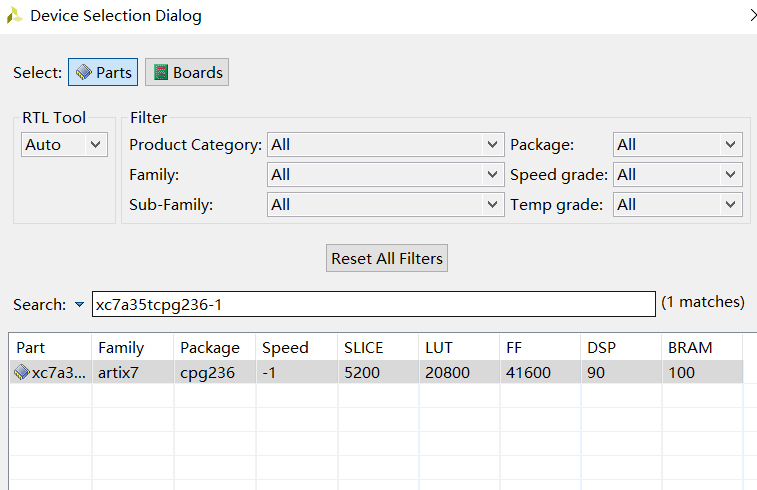
Task: Sort by the LUT column header
Action: click(459, 348)
